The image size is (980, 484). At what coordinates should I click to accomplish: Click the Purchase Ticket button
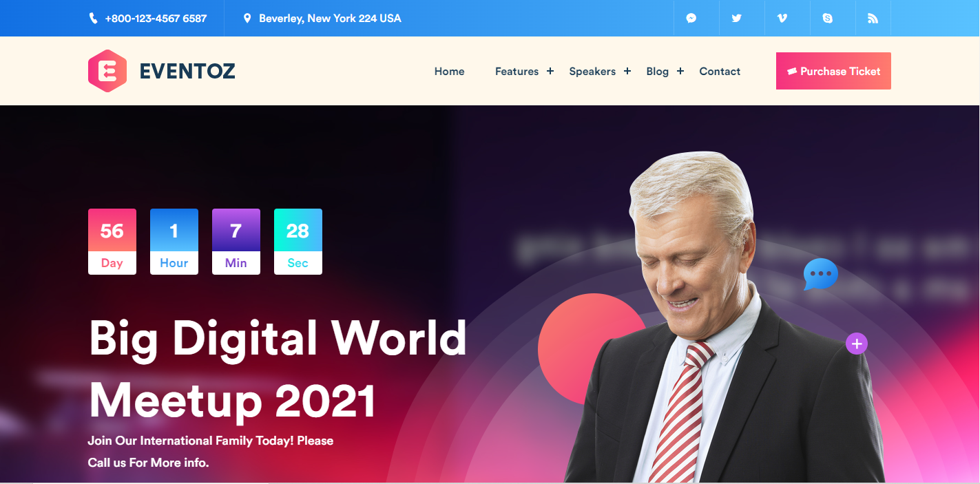[x=833, y=71]
